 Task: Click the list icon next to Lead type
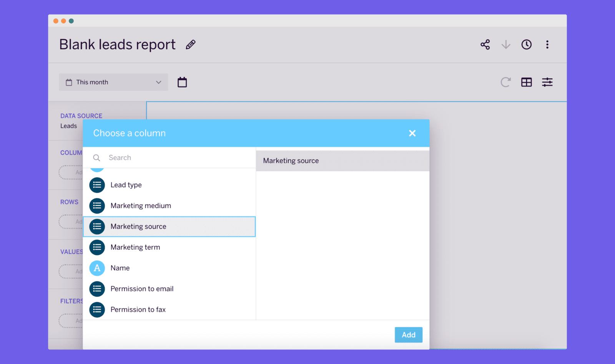97,185
